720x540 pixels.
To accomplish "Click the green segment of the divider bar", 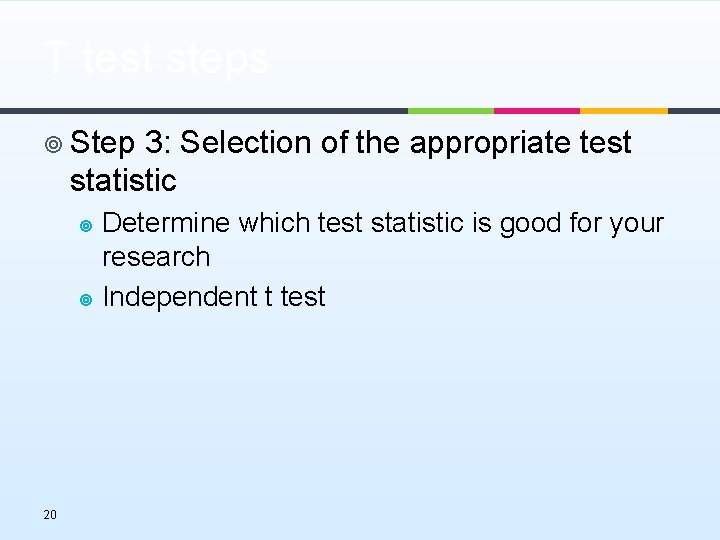I will coord(451,111).
